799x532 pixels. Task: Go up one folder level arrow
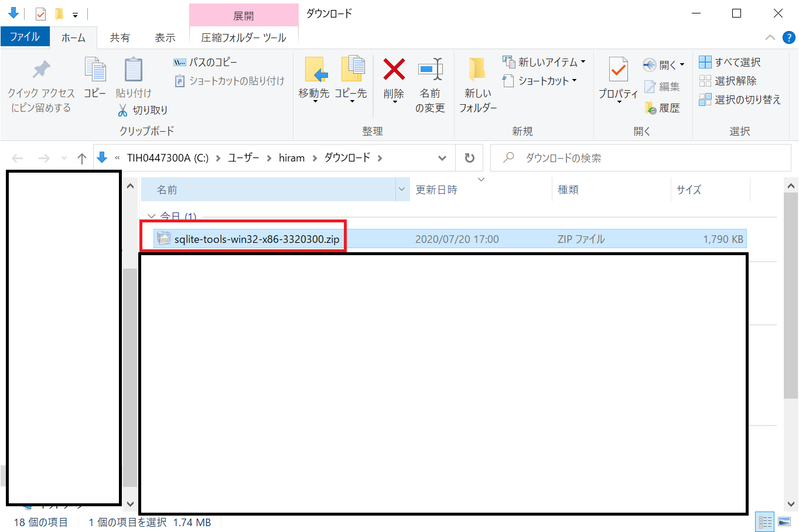[x=82, y=158]
